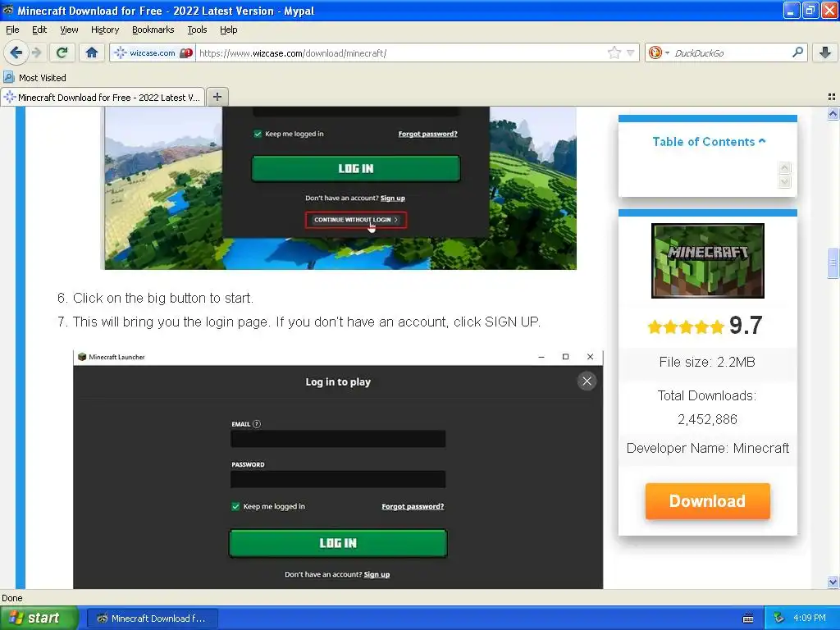Click Table of Contents inner scroll down

[x=784, y=181]
